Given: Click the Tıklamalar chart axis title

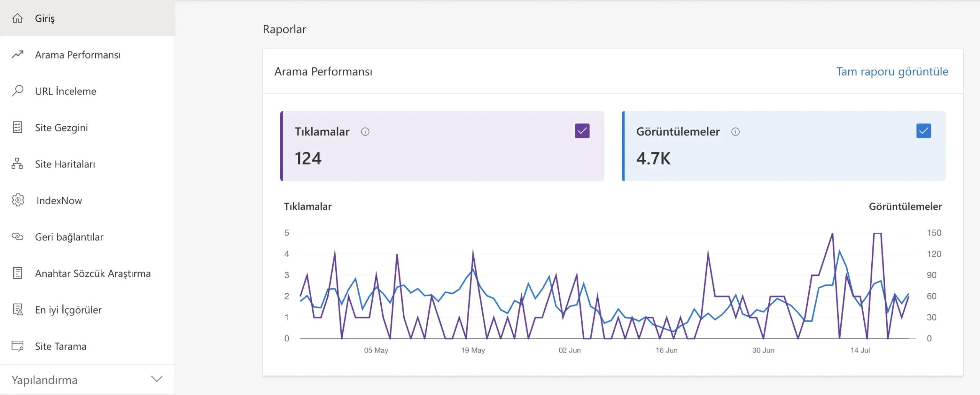Looking at the screenshot, I should pyautogui.click(x=308, y=206).
